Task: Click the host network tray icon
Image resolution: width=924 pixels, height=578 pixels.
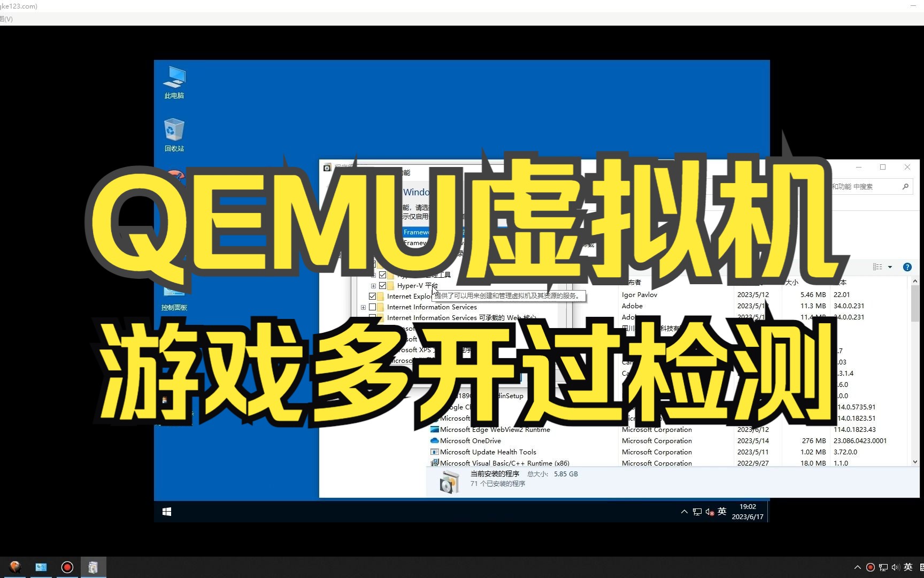Action: [x=883, y=567]
